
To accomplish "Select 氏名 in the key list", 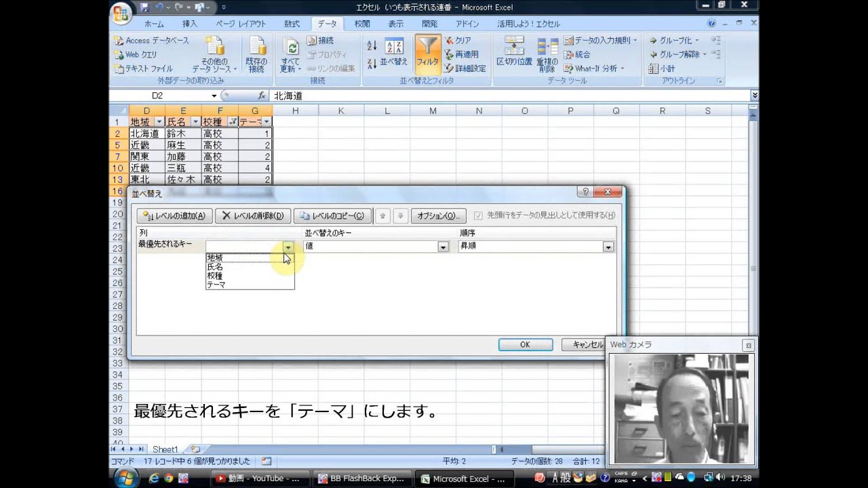I will (x=250, y=267).
